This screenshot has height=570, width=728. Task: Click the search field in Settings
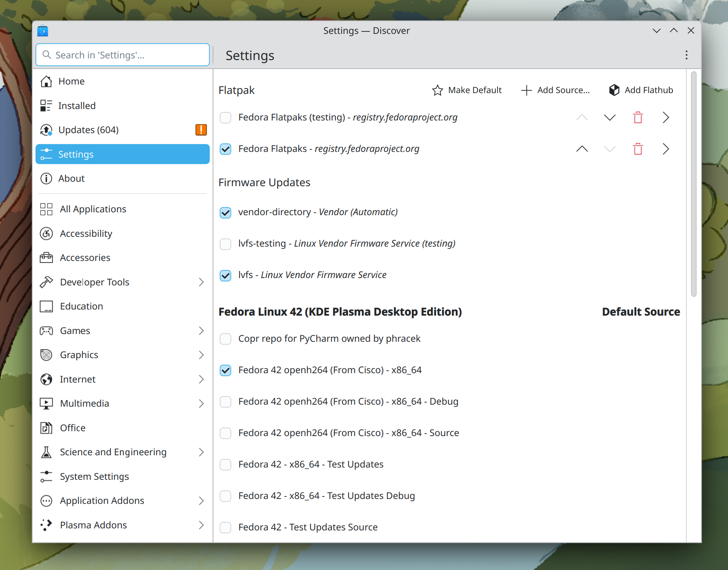pyautogui.click(x=122, y=55)
